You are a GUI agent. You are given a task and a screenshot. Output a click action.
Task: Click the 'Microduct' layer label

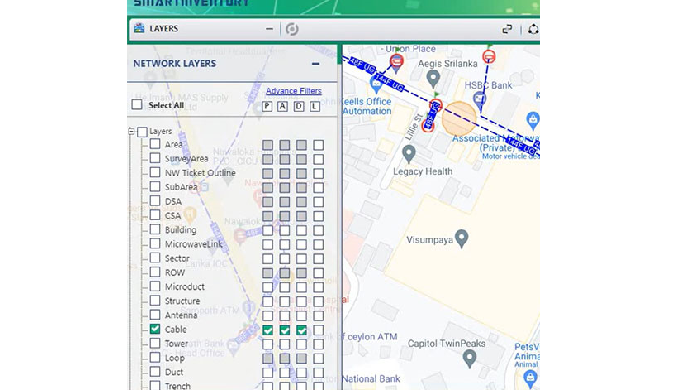coord(185,287)
